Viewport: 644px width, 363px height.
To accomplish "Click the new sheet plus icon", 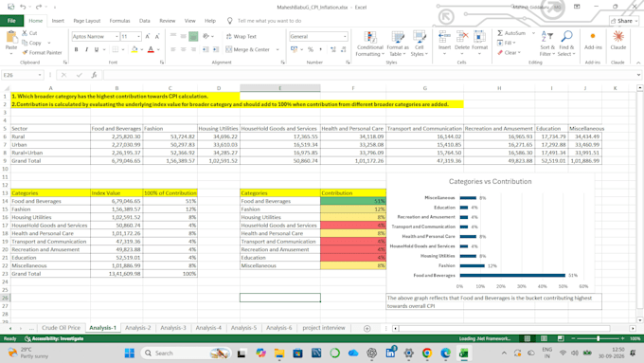I will pos(367,328).
